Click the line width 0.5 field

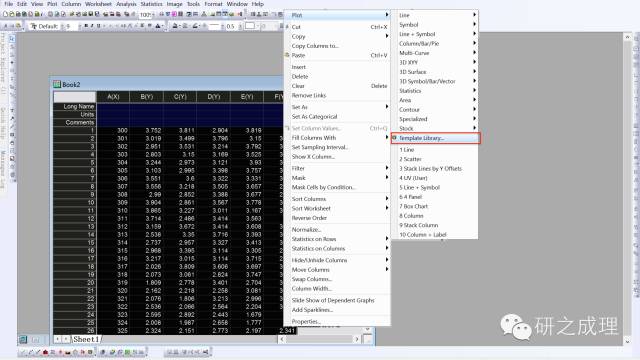[231, 26]
